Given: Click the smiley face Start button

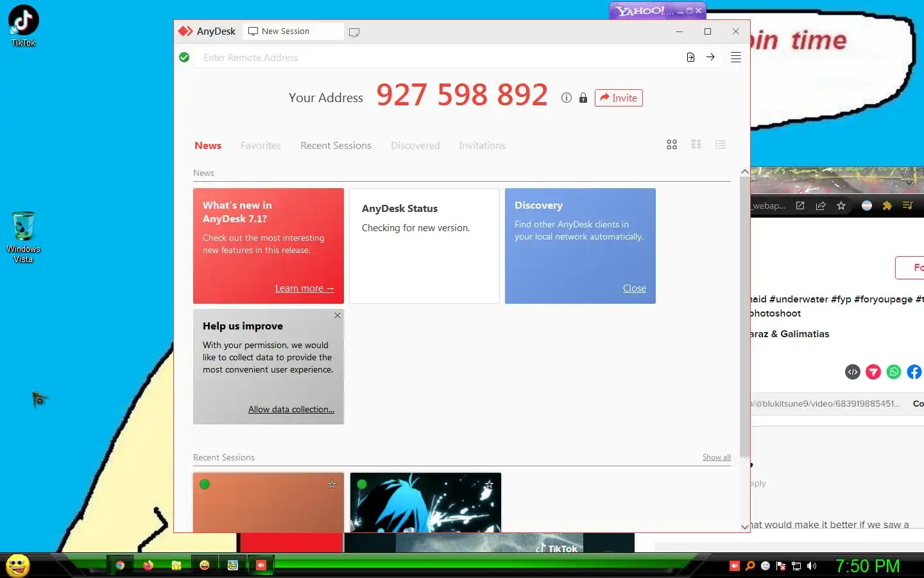Looking at the screenshot, I should coord(18,566).
